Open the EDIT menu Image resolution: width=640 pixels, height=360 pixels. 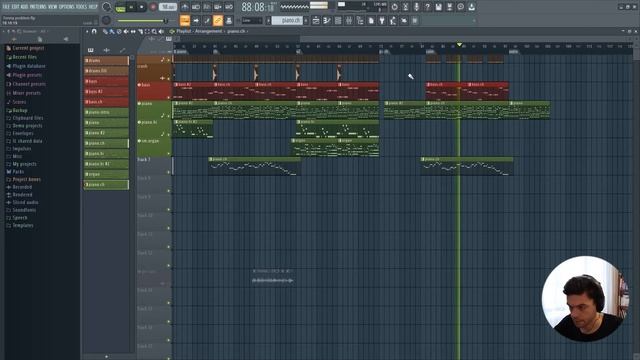[15, 7]
